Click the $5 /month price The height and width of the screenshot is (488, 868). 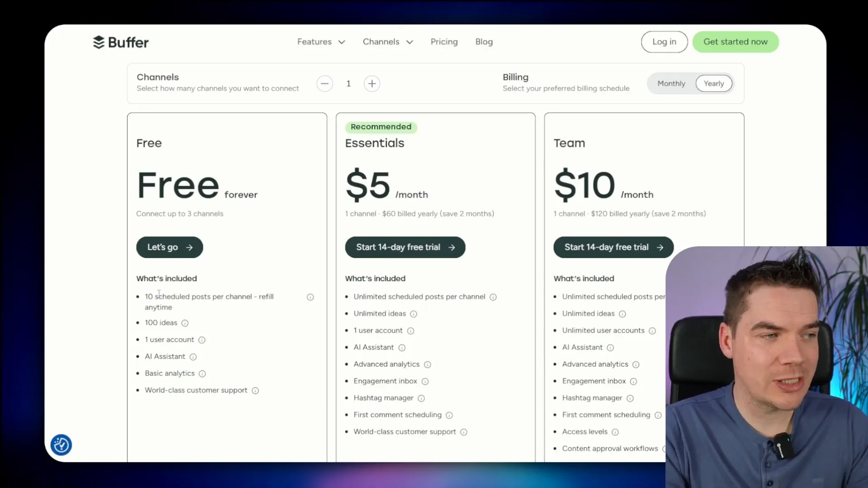click(x=387, y=185)
